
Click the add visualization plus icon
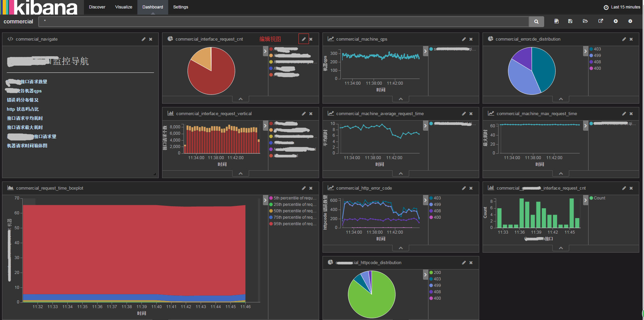pyautogui.click(x=616, y=21)
